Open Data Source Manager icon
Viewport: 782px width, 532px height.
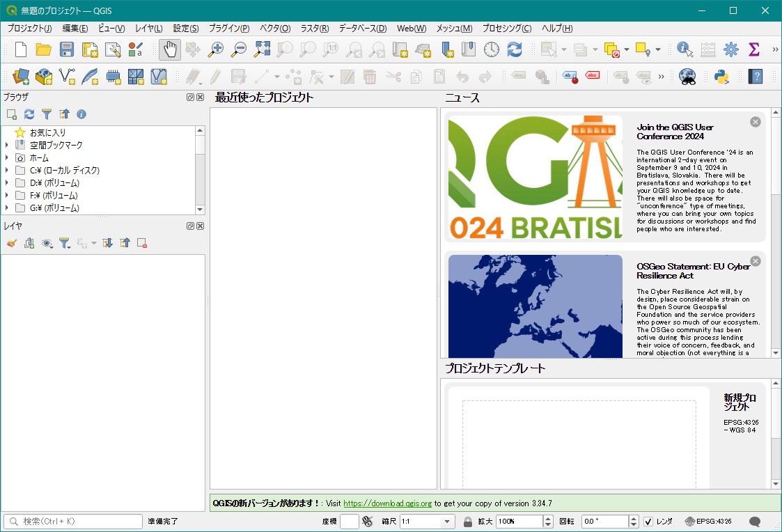[x=20, y=77]
